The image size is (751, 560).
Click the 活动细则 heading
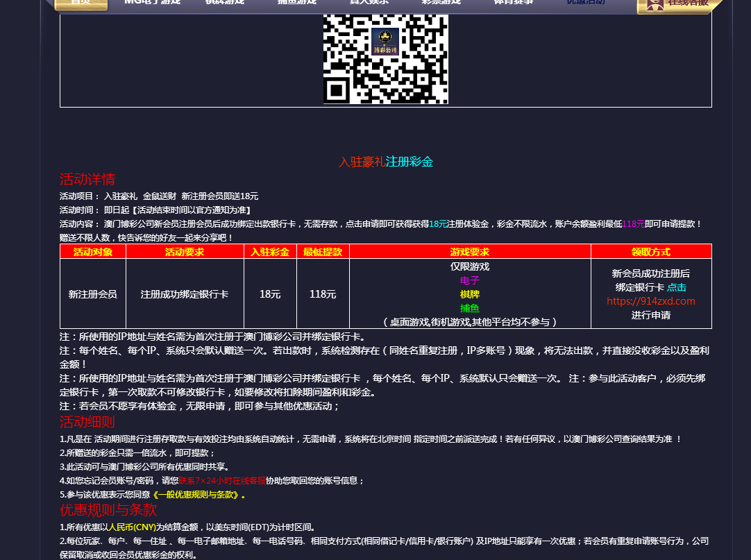click(87, 422)
